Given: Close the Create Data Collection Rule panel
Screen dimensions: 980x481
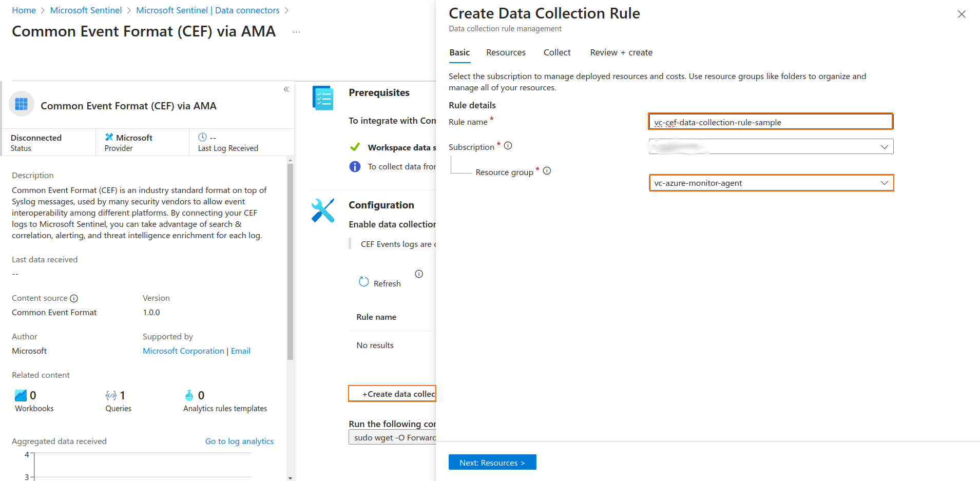Looking at the screenshot, I should click(962, 14).
